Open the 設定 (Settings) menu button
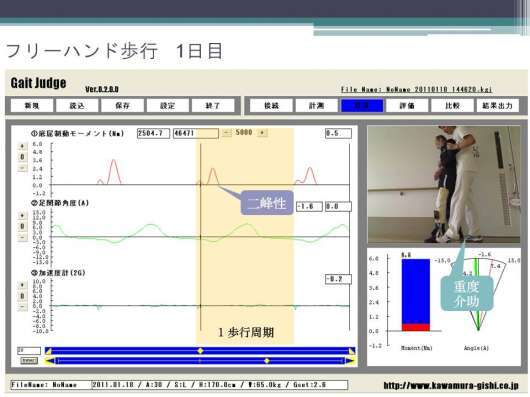This screenshot has height=397, width=530. [167, 105]
